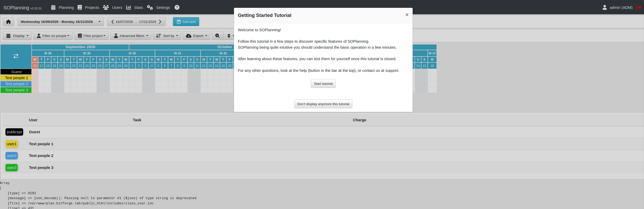Click the W 39 week header
This screenshot has height=209, width=644.
point(87,53)
